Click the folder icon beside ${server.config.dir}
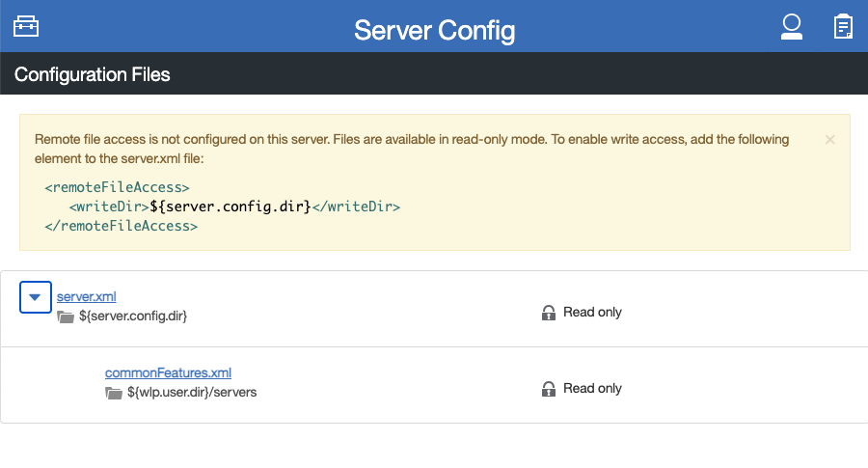Screen dimensions: 868x468 pyautogui.click(x=66, y=317)
